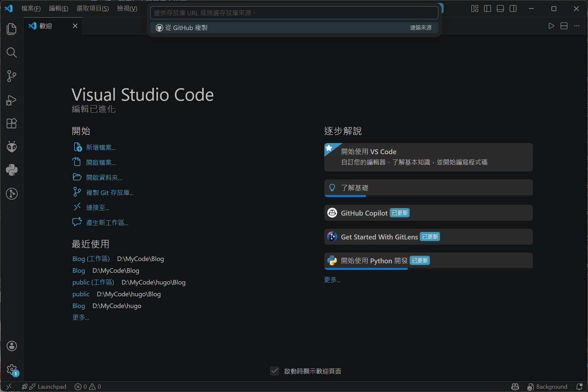This screenshot has width=588, height=392.
Task: Open recent Blog folder at D:\MyCode\Blog
Action: pyautogui.click(x=78, y=270)
